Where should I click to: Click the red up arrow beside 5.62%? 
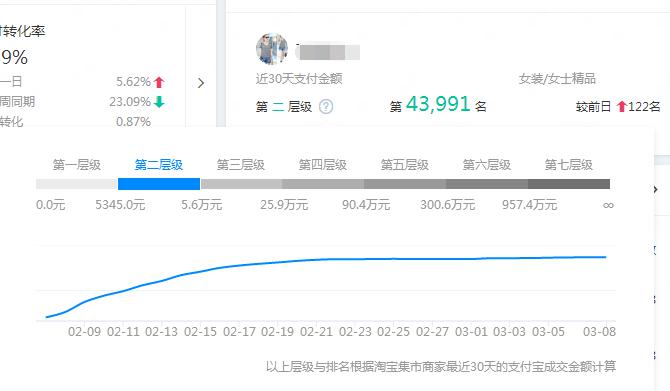[x=159, y=82]
